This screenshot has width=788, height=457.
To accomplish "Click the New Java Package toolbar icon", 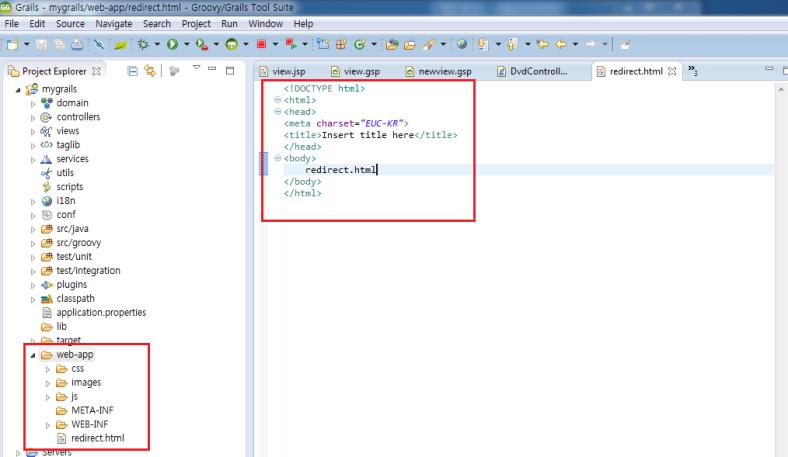I will pyautogui.click(x=341, y=45).
